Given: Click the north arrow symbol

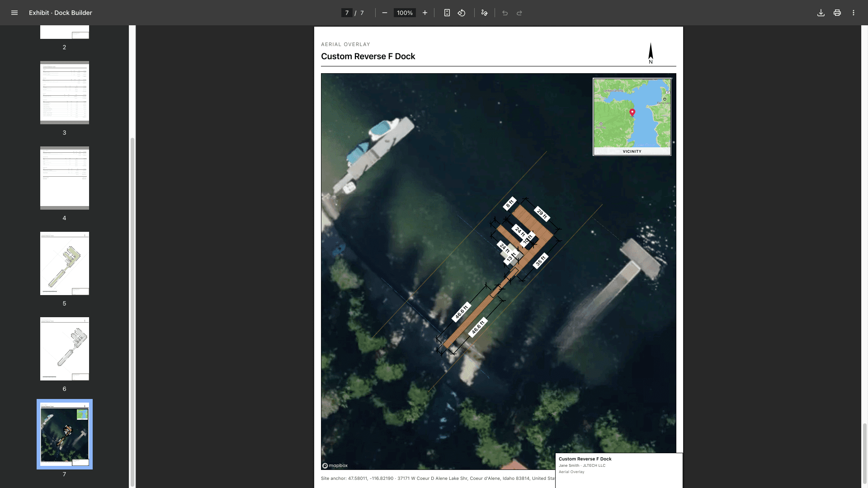Looking at the screenshot, I should pyautogui.click(x=651, y=53).
